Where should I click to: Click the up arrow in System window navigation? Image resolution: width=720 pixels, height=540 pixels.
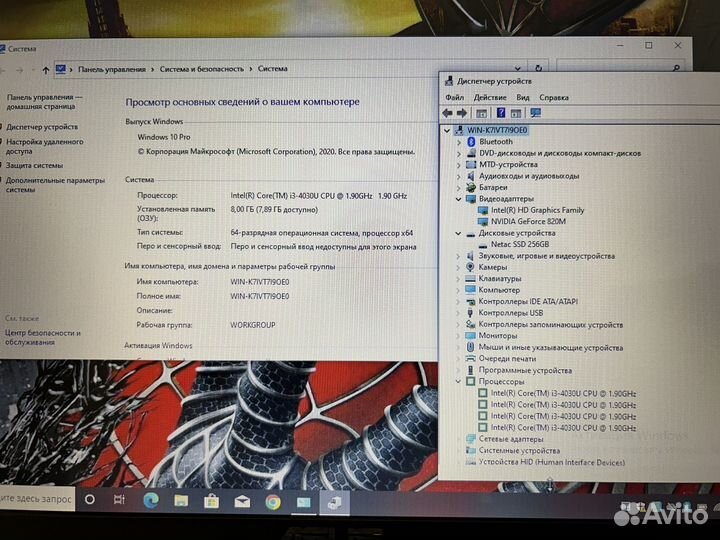[45, 70]
